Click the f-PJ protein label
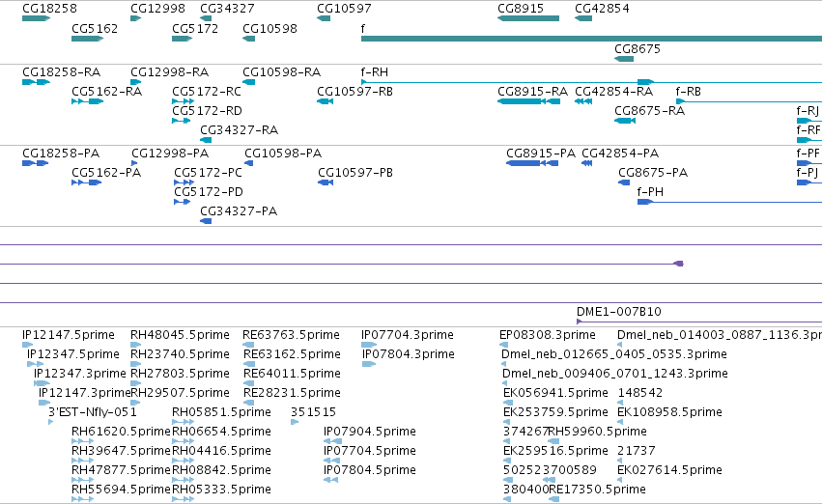Image resolution: width=822 pixels, height=504 pixels. tap(808, 173)
